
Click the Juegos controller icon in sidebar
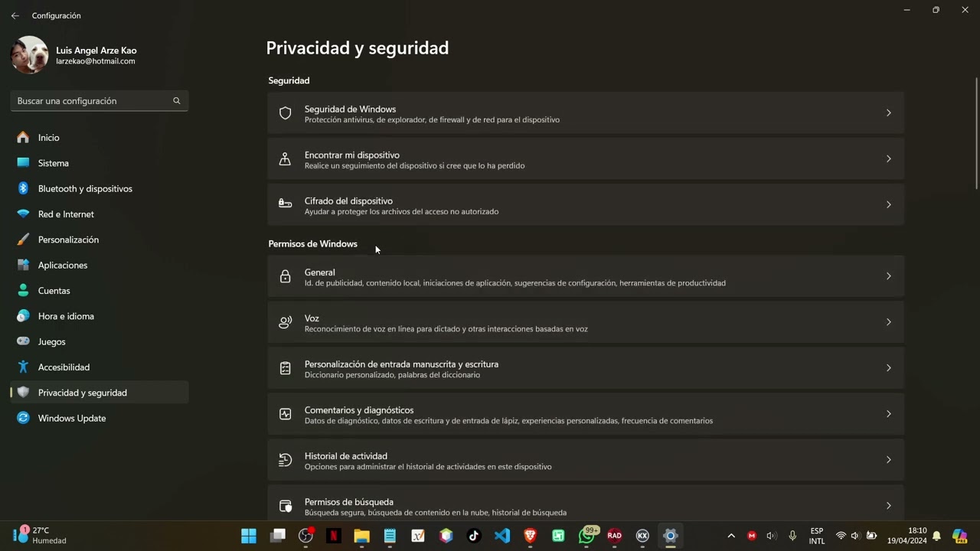point(23,341)
